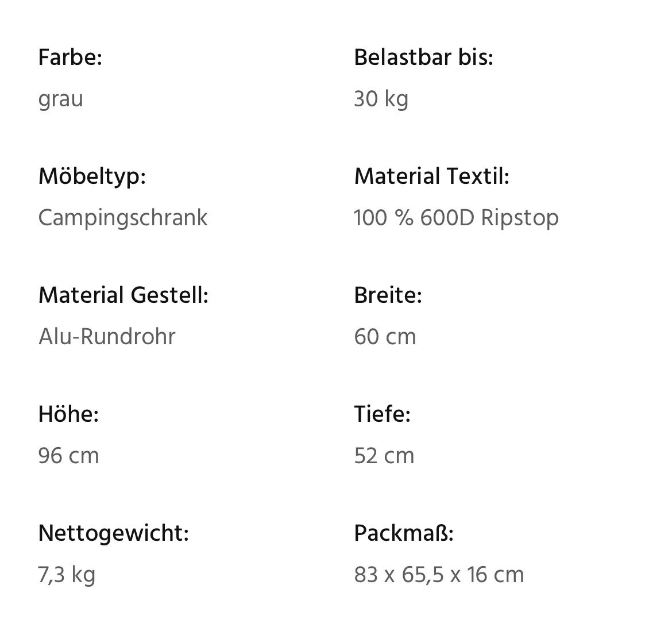Click the 'Packmaß:' label
The height and width of the screenshot is (631, 672).
[404, 533]
